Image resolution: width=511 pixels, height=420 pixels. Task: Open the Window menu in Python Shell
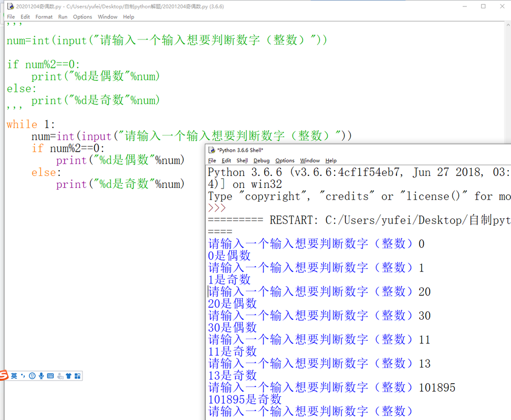310,160
